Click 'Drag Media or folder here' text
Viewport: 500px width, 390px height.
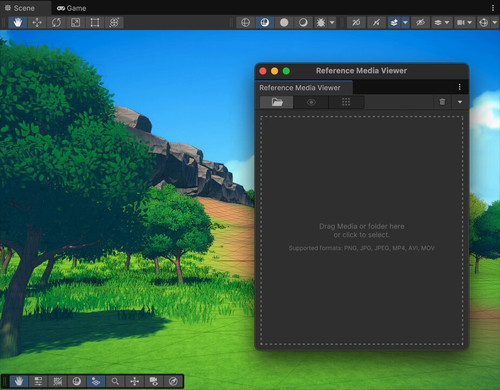[x=362, y=226]
